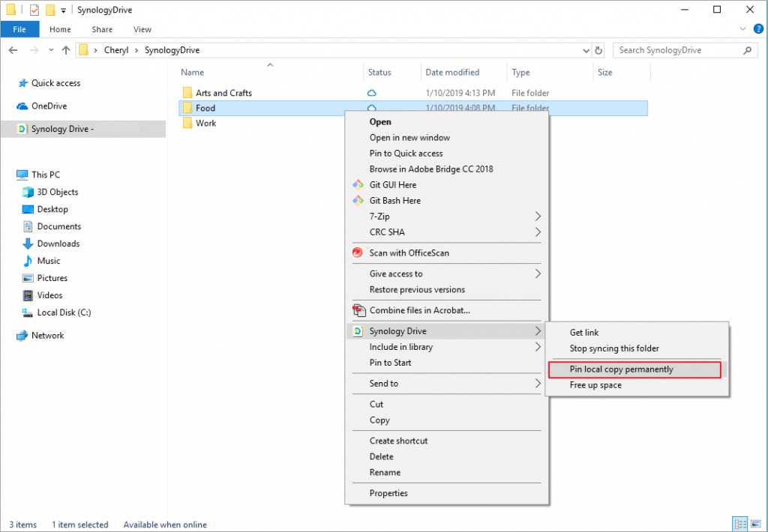Choose Rename in context menu

[x=385, y=472]
